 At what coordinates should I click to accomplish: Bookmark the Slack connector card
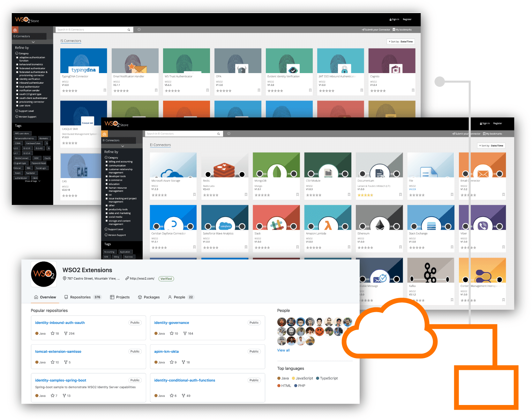pos(297,247)
